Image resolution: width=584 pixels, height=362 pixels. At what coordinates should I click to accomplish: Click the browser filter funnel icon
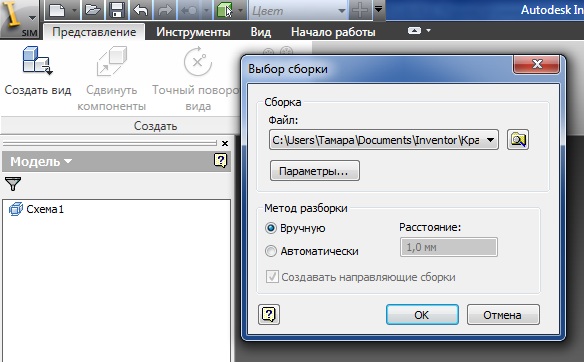(x=13, y=184)
